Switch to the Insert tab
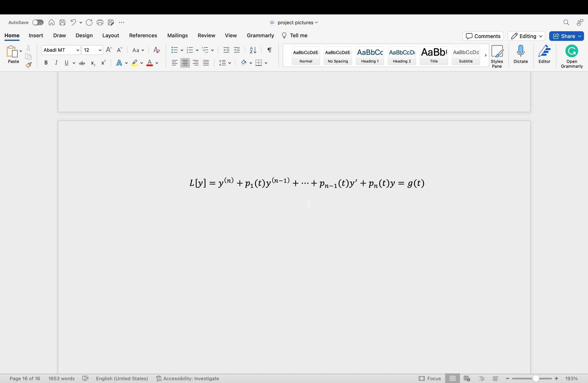 [36, 35]
